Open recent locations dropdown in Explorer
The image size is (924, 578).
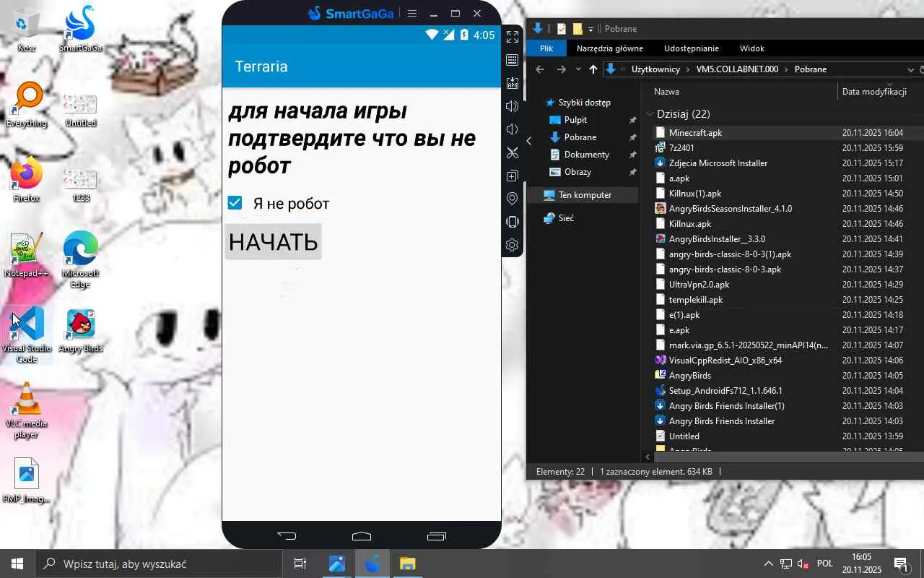coord(578,69)
